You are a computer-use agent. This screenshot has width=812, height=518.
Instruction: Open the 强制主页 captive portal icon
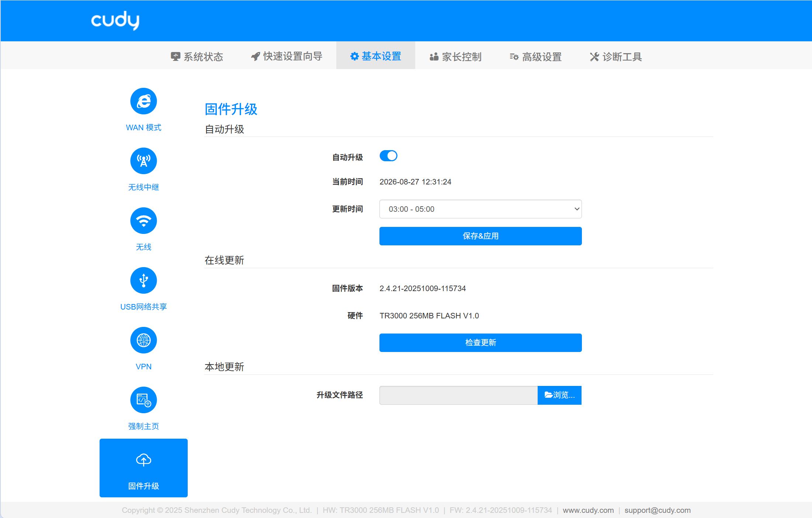point(143,400)
